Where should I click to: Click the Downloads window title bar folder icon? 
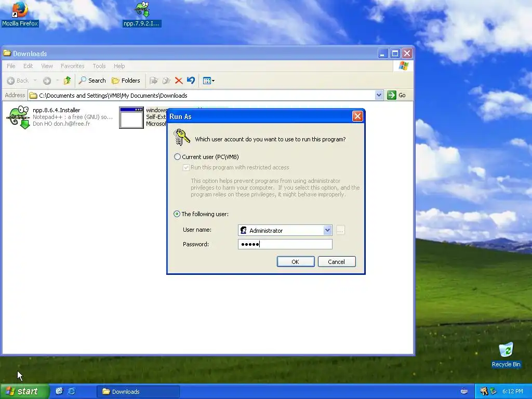tap(7, 53)
